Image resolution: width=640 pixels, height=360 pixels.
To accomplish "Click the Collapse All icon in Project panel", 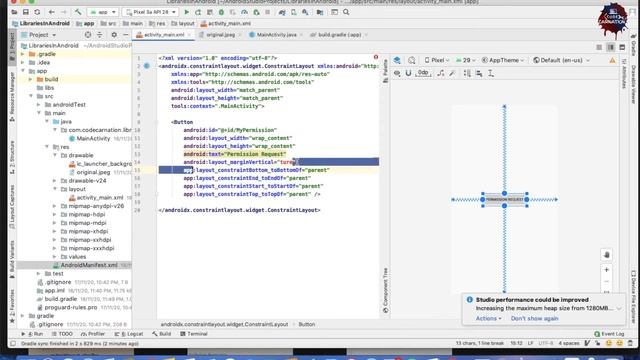I will tap(100, 35).
